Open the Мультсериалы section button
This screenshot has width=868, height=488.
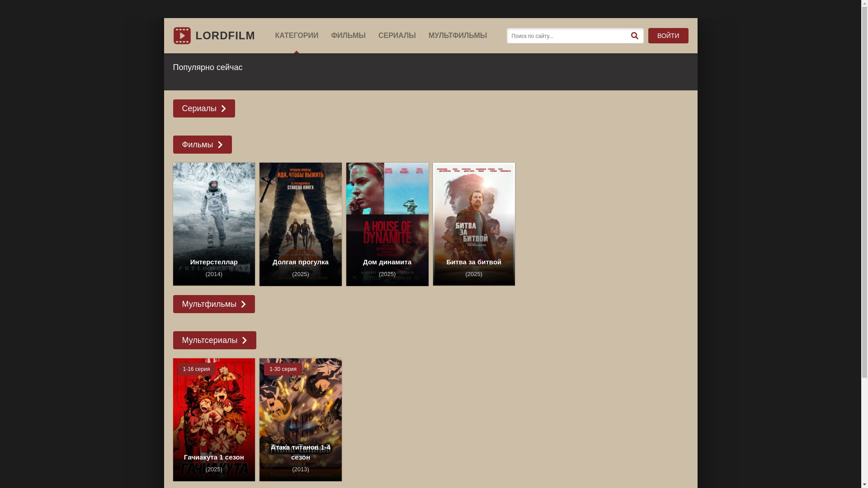(x=214, y=340)
